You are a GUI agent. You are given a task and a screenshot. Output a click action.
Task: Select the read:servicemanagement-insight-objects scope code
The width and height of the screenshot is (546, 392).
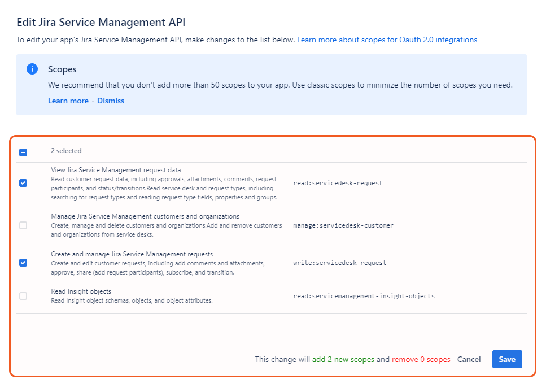[x=364, y=296]
